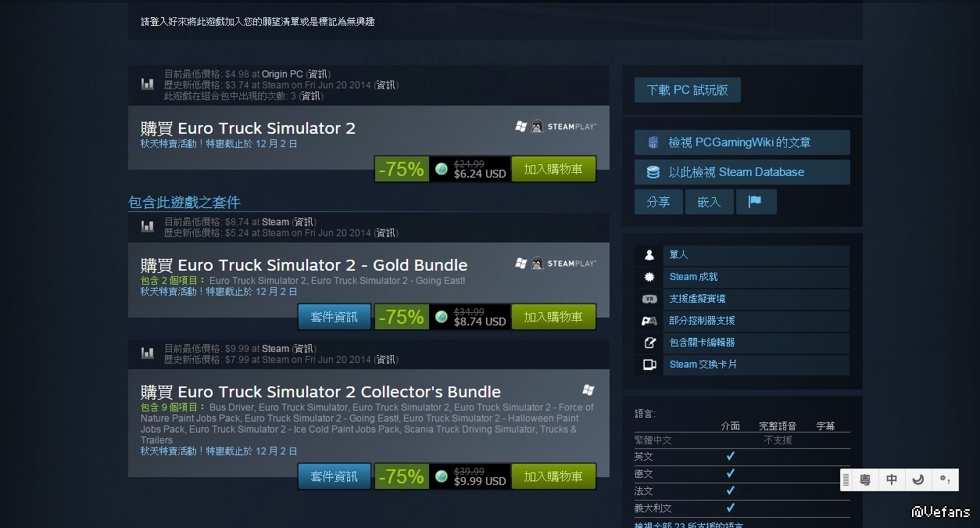Click the flag report icon button
Screen dimensions: 980x528
point(755,202)
